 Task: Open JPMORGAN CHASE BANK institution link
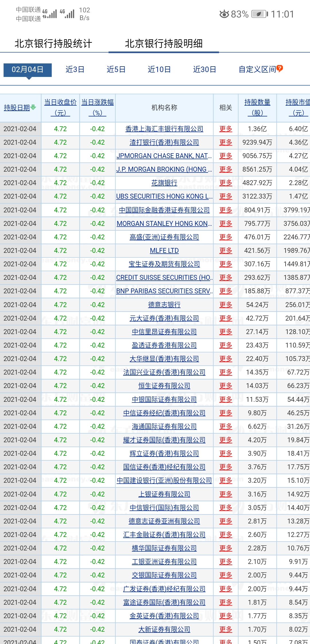pyautogui.click(x=164, y=156)
